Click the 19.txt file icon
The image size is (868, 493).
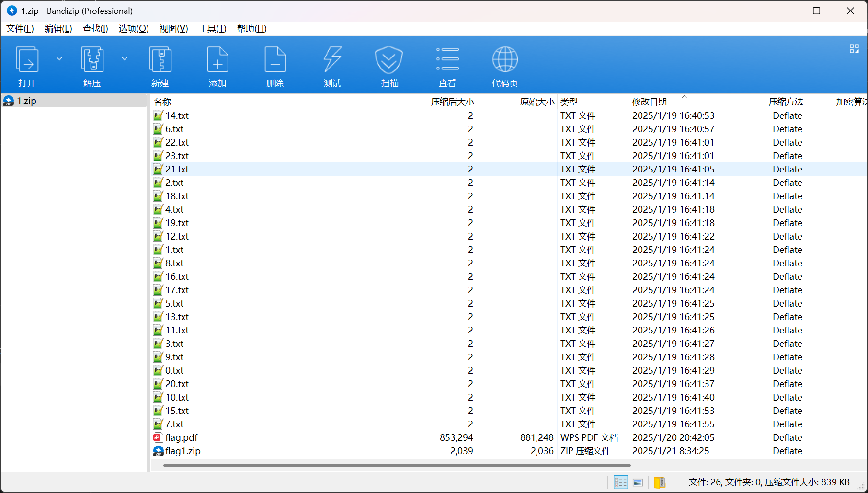coord(158,223)
